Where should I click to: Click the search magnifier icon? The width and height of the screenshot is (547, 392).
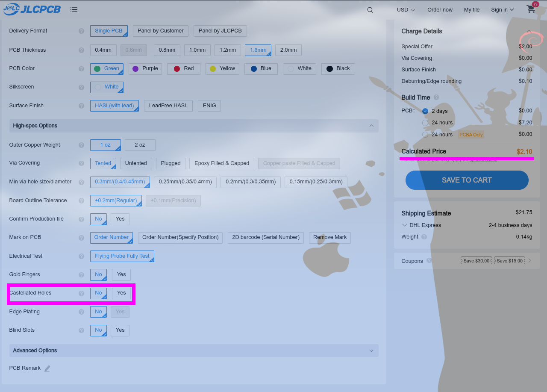click(370, 10)
